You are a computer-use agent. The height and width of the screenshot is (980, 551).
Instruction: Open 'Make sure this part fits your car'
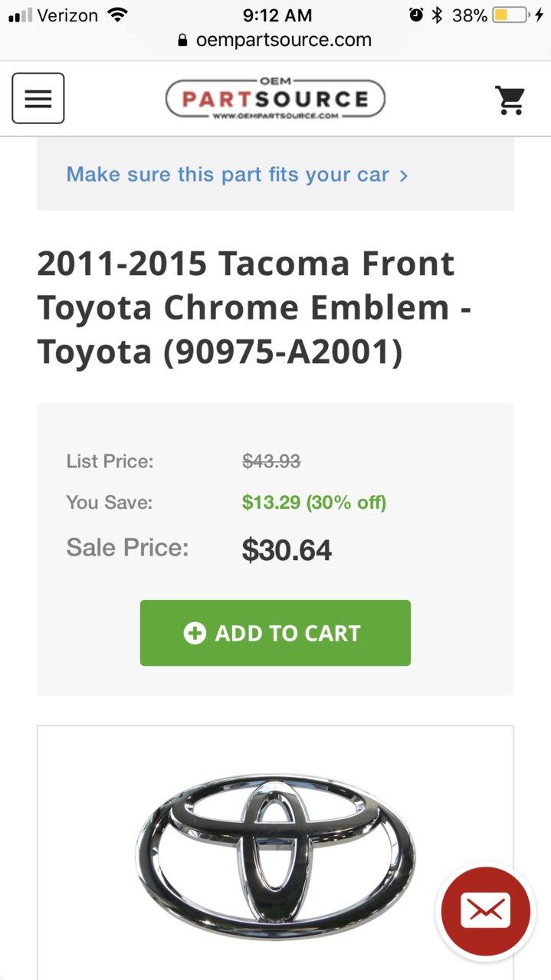[x=228, y=174]
